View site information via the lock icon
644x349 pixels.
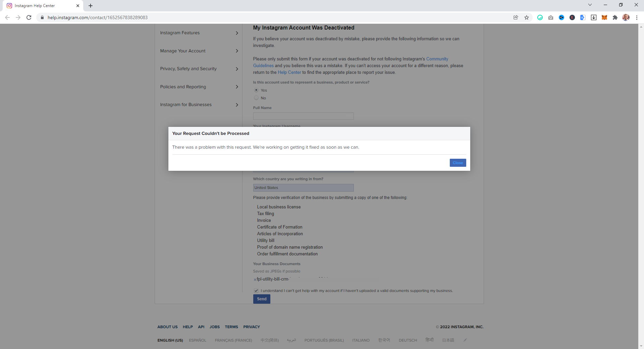(42, 17)
